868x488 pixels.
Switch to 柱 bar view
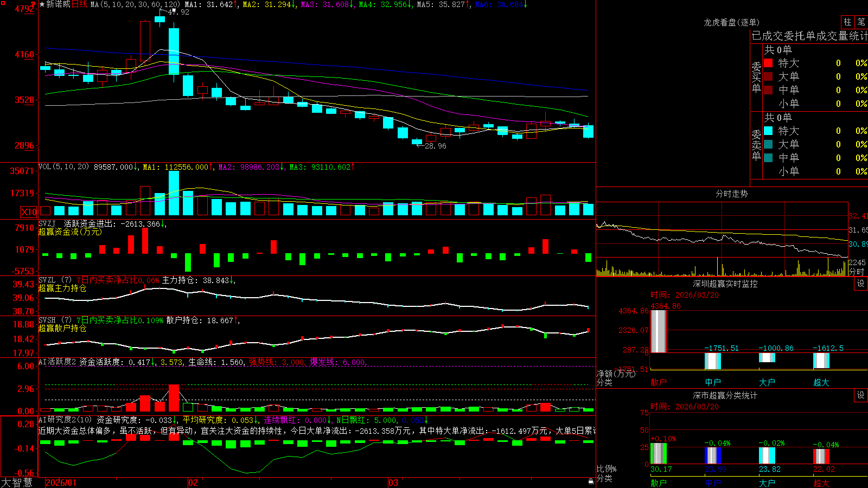click(x=847, y=22)
